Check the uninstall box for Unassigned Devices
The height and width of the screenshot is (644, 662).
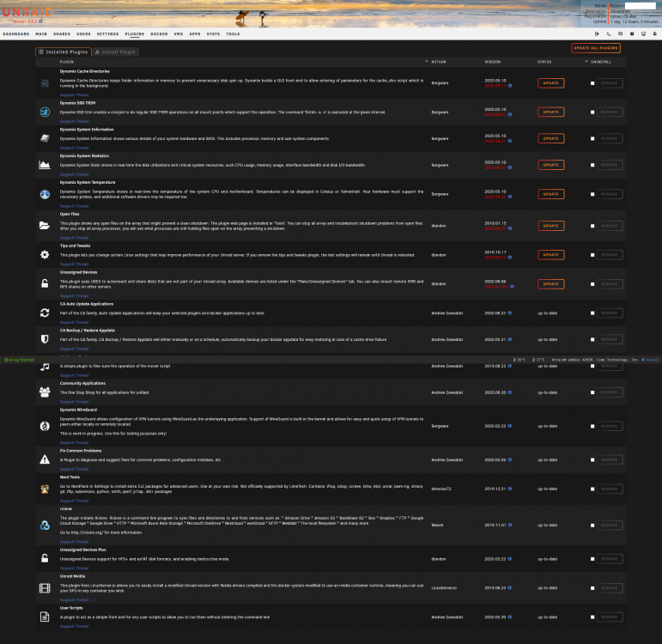tap(592, 284)
